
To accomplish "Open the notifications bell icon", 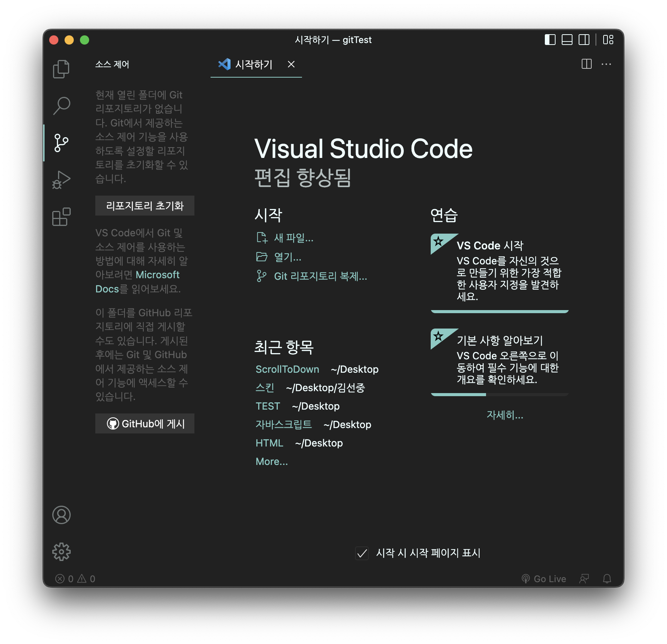I will (607, 579).
